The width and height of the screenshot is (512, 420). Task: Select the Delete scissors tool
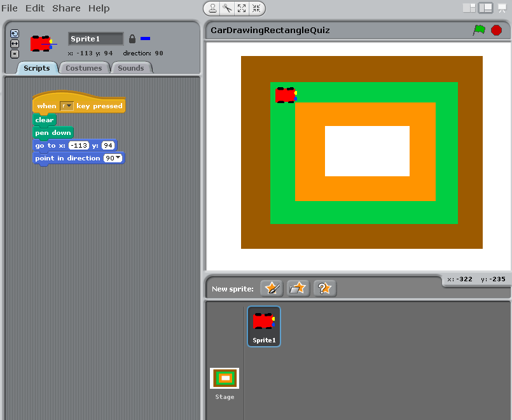pyautogui.click(x=227, y=8)
